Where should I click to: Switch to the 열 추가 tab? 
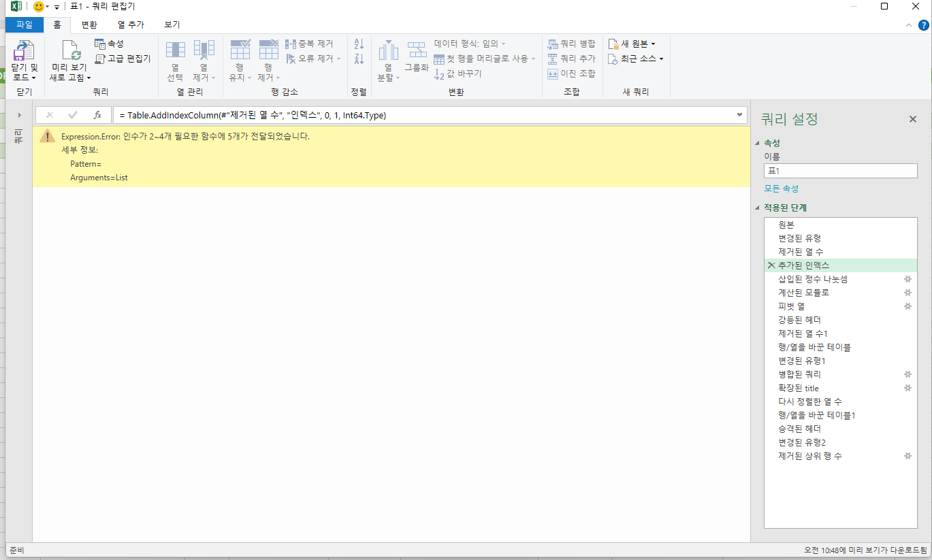point(131,24)
